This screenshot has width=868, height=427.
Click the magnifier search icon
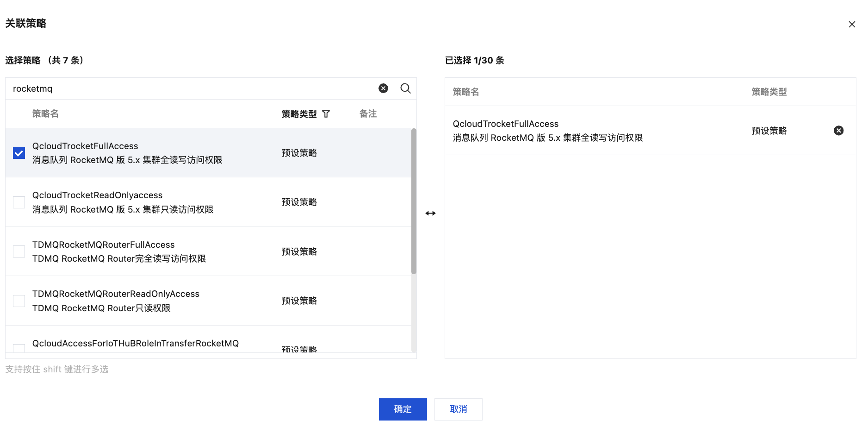click(x=405, y=88)
